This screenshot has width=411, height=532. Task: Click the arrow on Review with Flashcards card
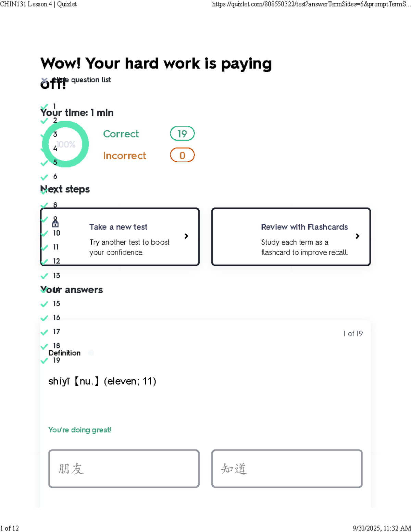point(358,236)
